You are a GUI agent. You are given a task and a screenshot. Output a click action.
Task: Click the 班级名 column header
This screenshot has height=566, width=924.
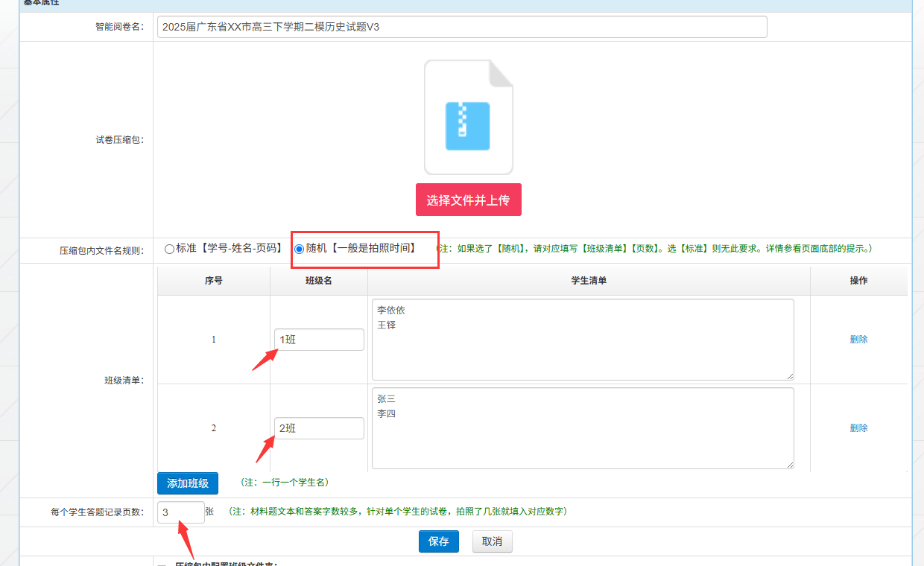[x=318, y=281]
